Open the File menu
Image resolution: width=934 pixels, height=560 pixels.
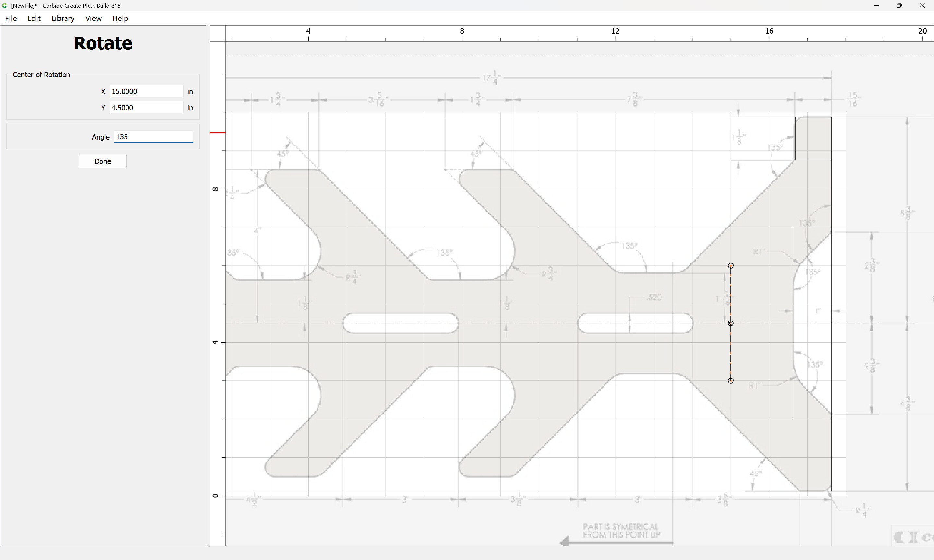pos(11,18)
